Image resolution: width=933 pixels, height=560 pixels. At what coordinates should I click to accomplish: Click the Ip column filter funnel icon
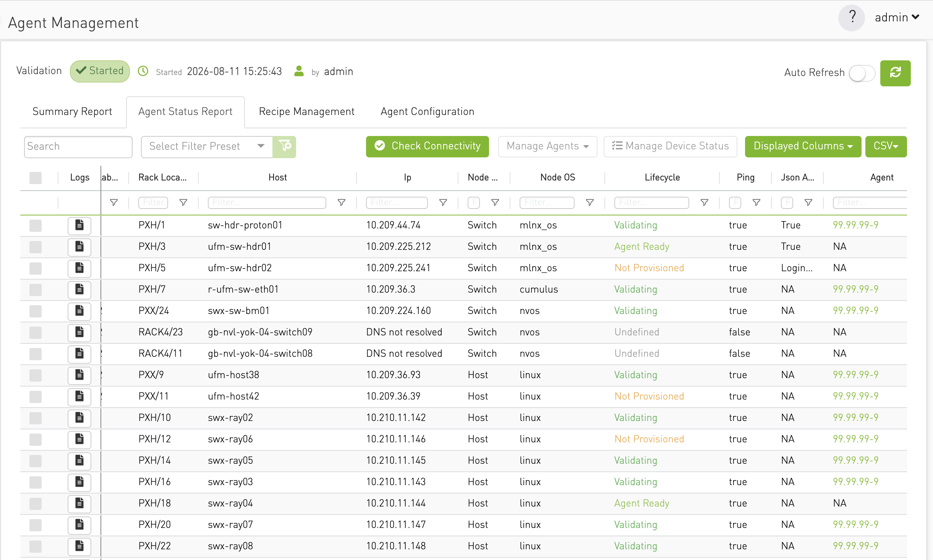[443, 202]
